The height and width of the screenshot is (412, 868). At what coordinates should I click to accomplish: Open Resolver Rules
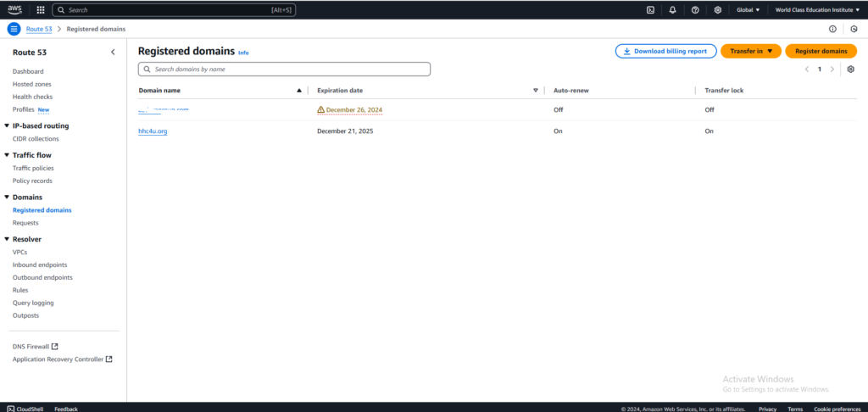pos(20,290)
